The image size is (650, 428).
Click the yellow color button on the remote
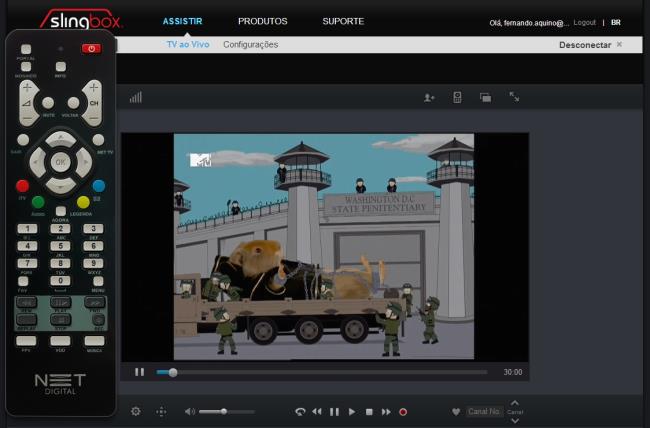pos(83,202)
